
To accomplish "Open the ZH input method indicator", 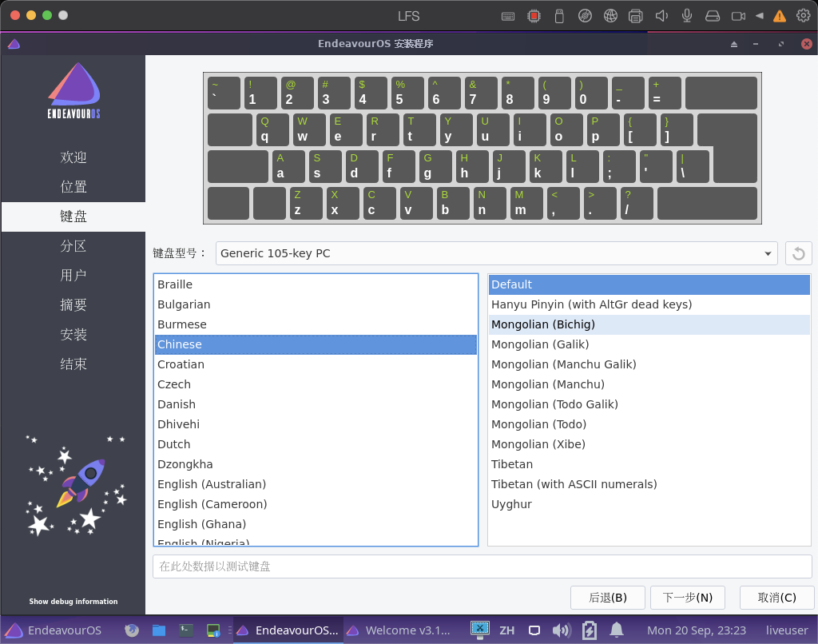I will [x=506, y=630].
